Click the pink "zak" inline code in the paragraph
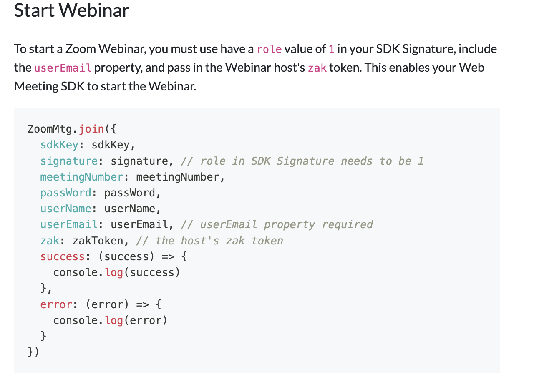Viewport: 534px width, 392px height. coord(317,68)
